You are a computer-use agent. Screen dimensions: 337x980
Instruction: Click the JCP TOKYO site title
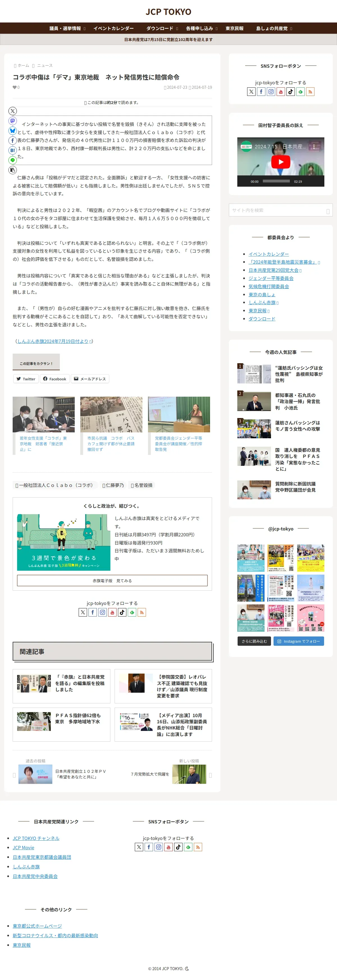coord(168,12)
